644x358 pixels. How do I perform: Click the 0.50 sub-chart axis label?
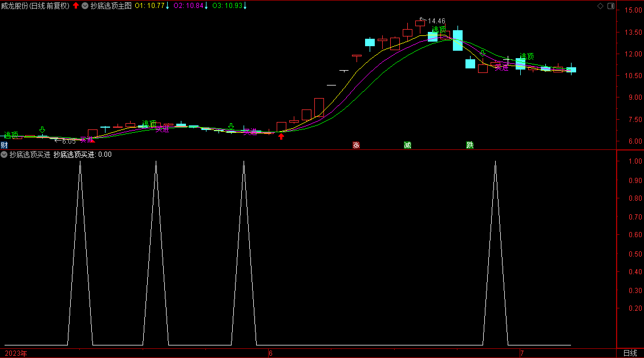[635, 254]
